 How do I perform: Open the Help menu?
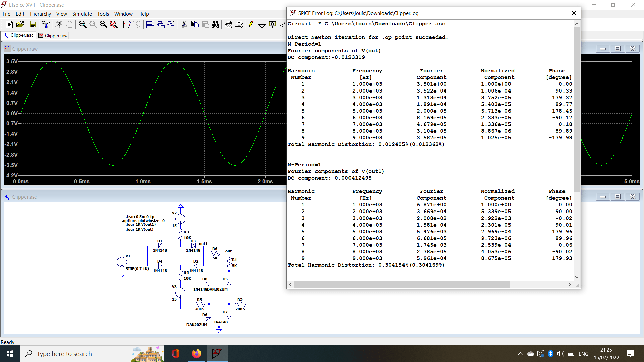pyautogui.click(x=143, y=14)
